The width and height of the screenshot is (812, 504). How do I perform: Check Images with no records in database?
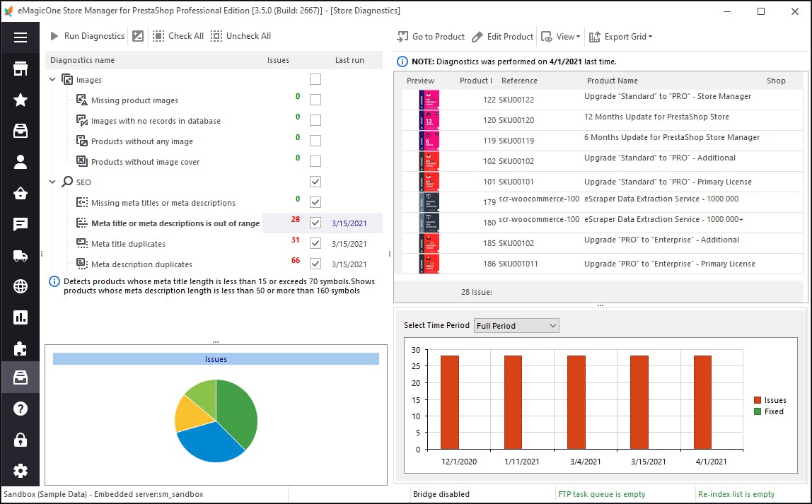click(x=315, y=120)
